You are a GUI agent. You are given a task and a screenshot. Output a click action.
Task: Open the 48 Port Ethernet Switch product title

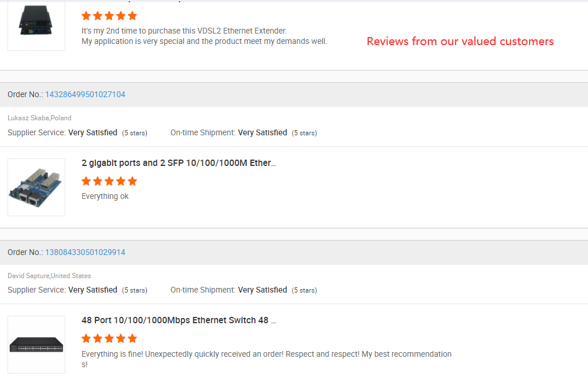(x=179, y=320)
